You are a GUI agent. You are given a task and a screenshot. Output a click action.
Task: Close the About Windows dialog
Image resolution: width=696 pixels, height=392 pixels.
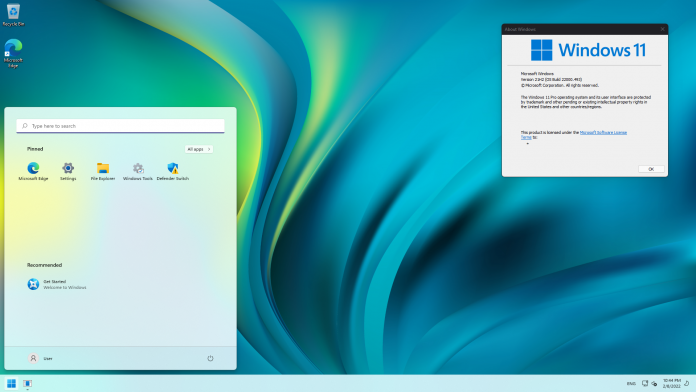tap(663, 29)
